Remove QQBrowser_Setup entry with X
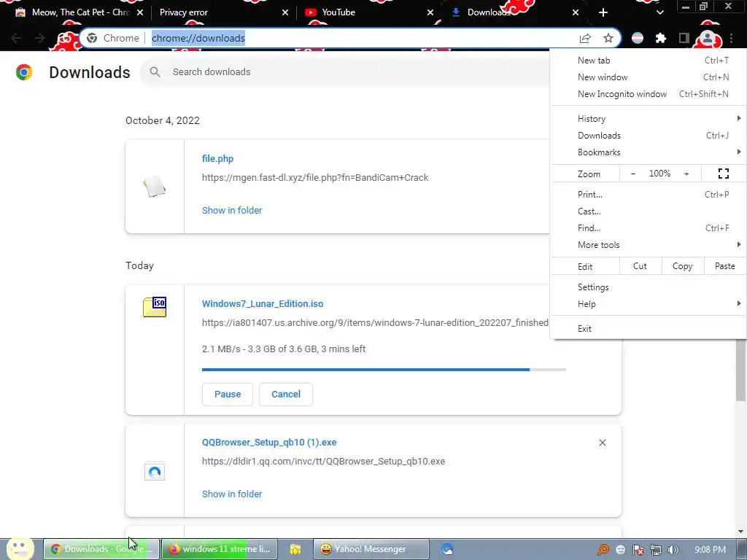The height and width of the screenshot is (560, 747). (602, 443)
